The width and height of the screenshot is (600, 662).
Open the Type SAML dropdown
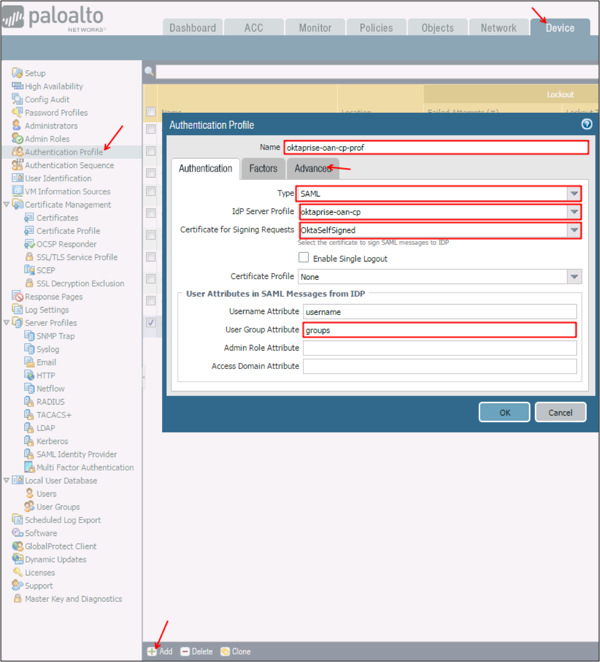pos(573,193)
